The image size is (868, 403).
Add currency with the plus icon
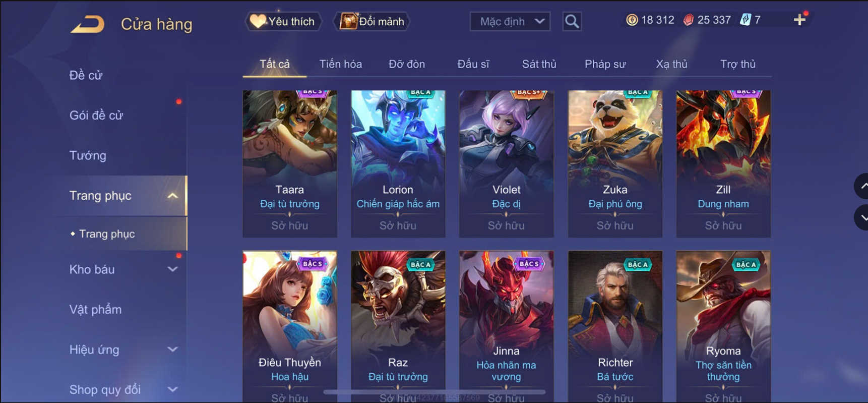click(x=799, y=20)
